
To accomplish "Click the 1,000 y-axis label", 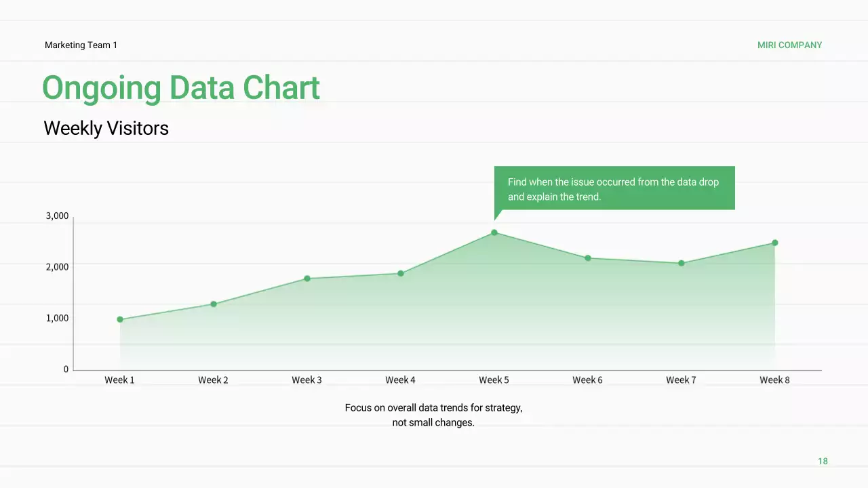I will click(57, 318).
